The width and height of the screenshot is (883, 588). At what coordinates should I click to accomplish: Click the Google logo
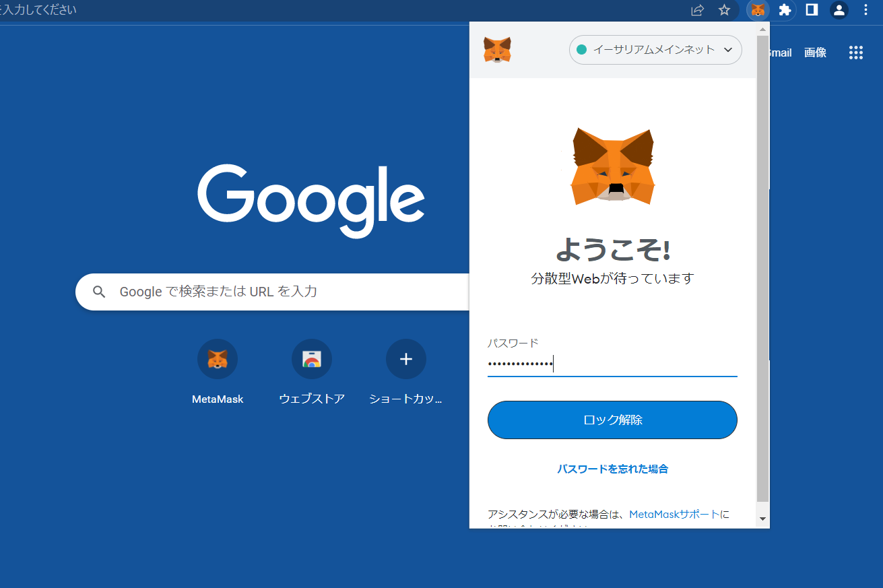(x=310, y=201)
